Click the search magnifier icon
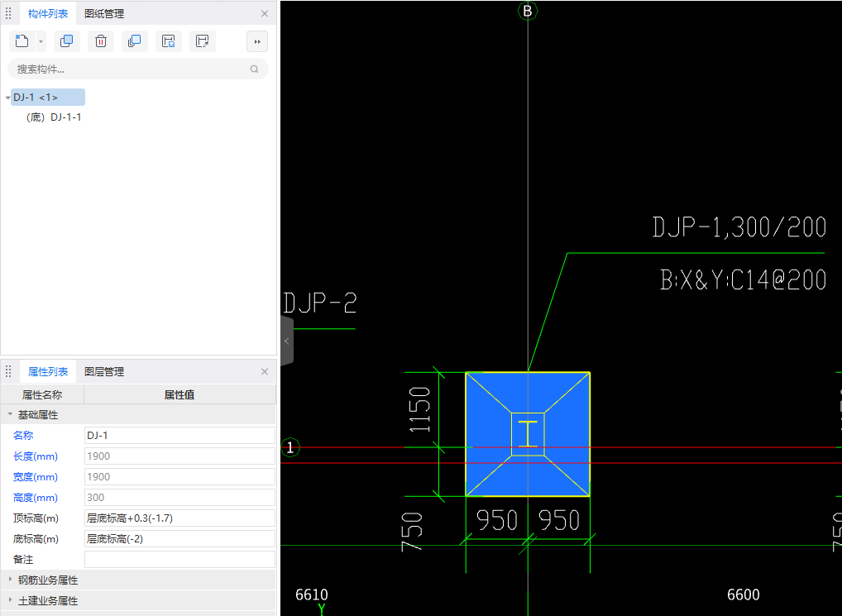 254,69
